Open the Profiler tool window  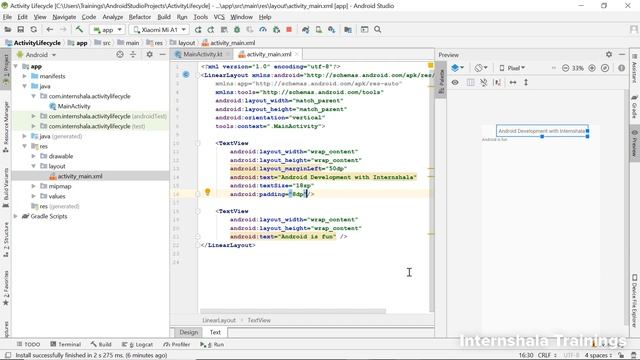[x=177, y=344]
